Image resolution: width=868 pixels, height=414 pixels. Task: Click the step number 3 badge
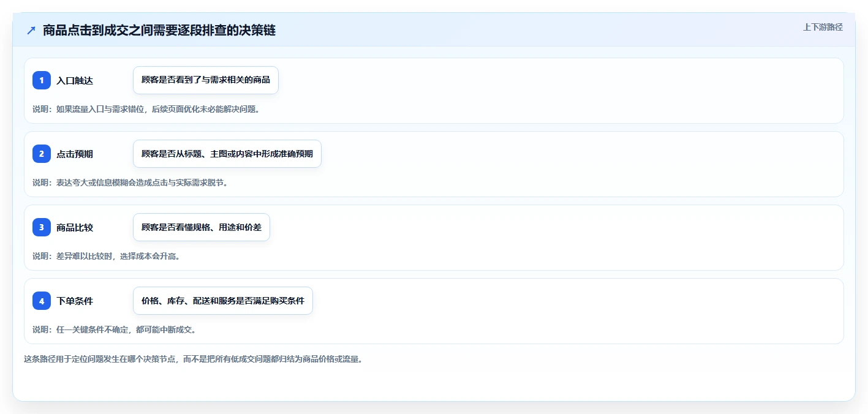point(42,227)
